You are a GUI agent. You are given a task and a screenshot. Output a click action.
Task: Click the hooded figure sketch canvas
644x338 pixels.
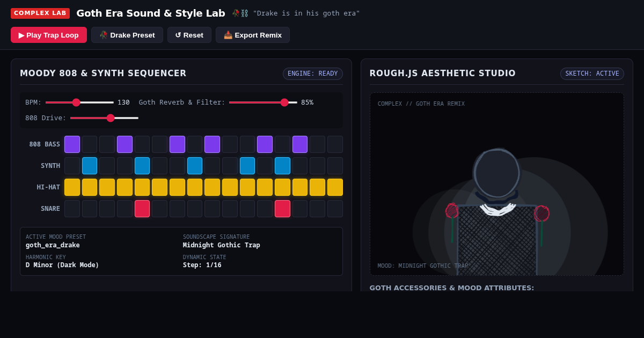[496, 184]
